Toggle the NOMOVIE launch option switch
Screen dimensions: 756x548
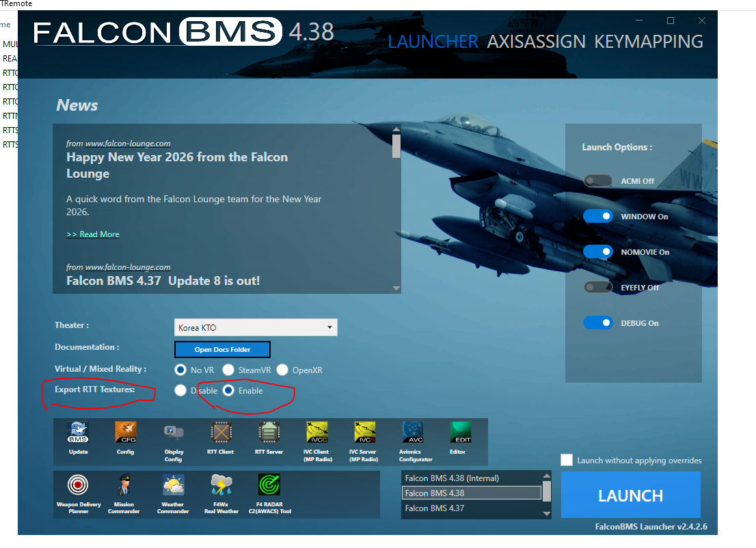tap(598, 251)
